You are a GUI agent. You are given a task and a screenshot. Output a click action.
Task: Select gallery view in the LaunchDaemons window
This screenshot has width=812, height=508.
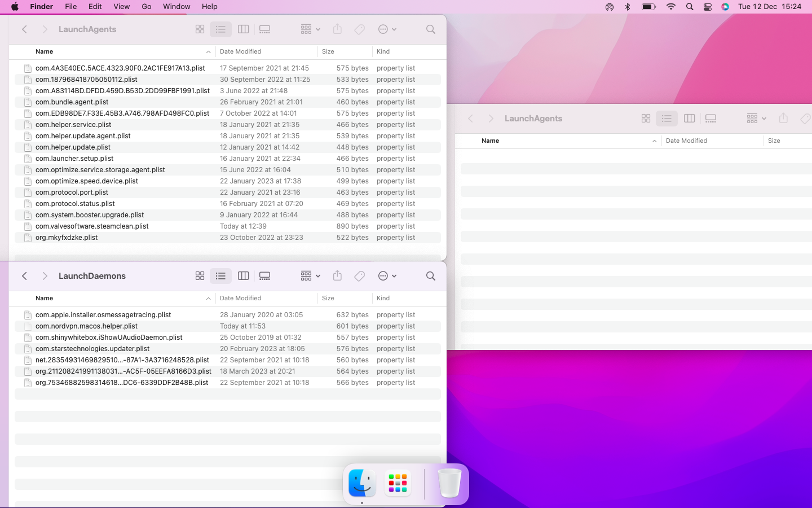pos(264,276)
